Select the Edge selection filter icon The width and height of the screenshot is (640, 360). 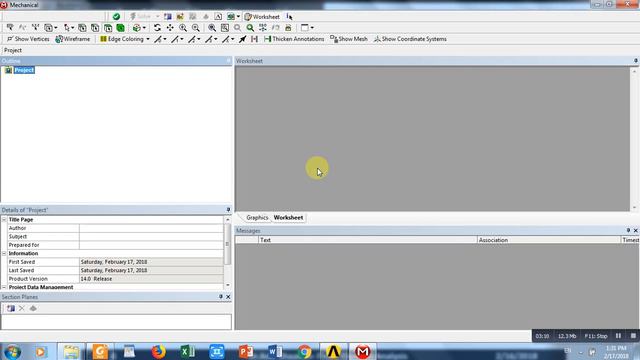95,28
